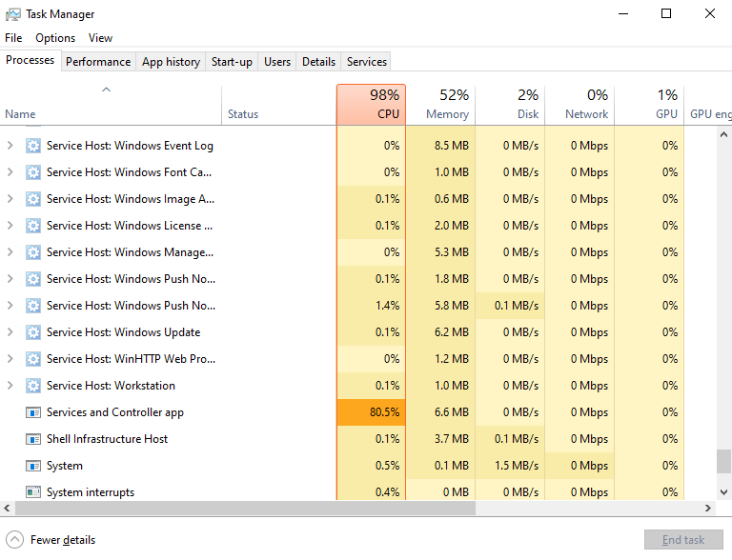The image size is (732, 560).
Task: Click the gear icon for Service Host: Workstation
Action: click(x=32, y=385)
